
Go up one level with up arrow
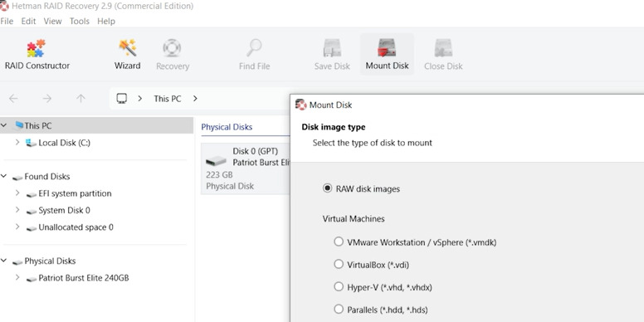pyautogui.click(x=80, y=99)
